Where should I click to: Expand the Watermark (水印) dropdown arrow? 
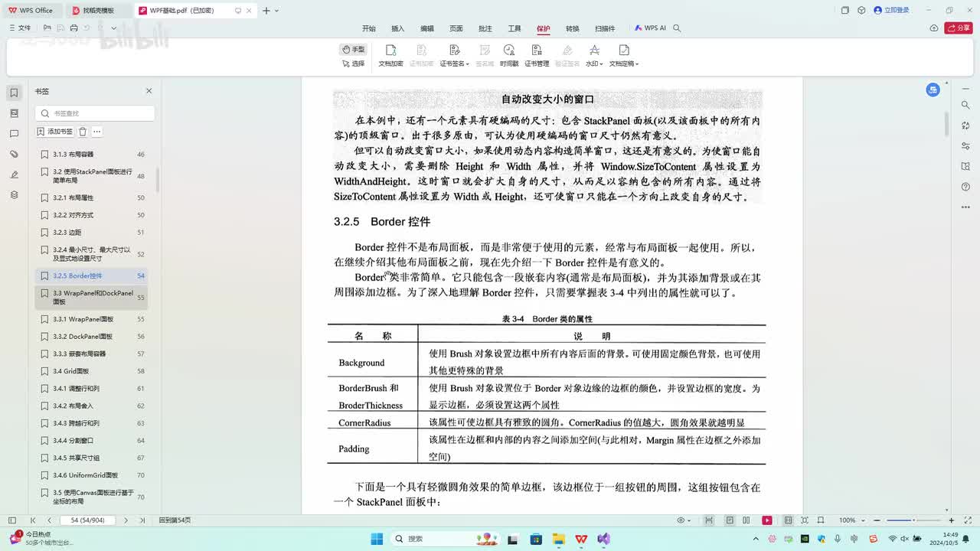coord(601,64)
